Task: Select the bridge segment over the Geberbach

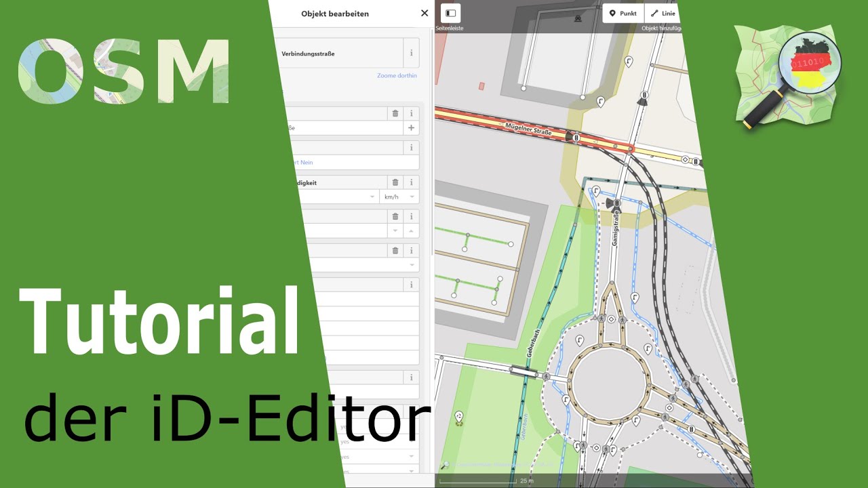Action: point(524,371)
